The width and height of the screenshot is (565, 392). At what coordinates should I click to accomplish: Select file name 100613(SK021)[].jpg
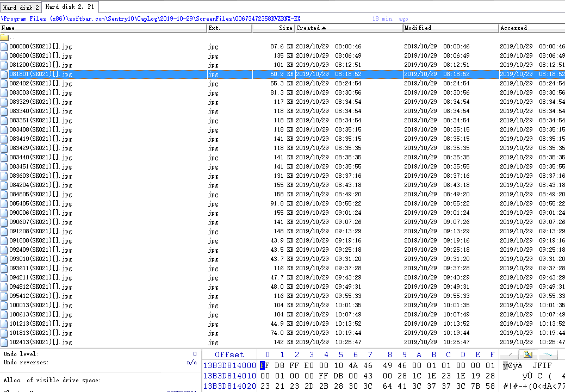[41, 315]
